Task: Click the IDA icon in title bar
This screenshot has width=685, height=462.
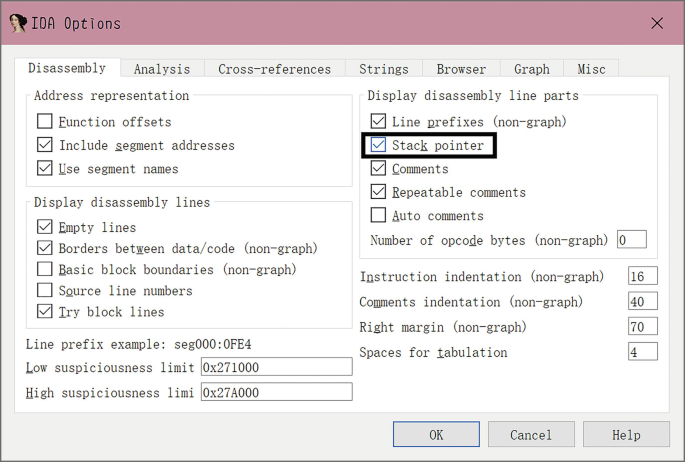Action: (18, 23)
